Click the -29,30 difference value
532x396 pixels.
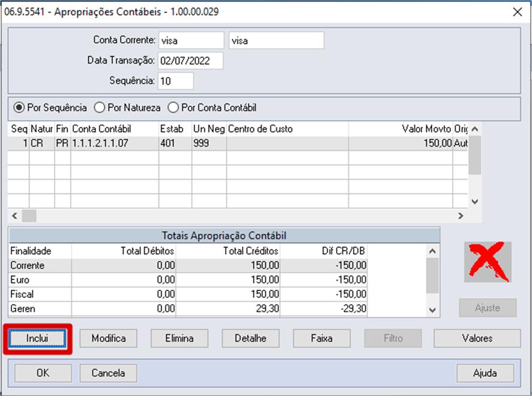click(x=324, y=309)
